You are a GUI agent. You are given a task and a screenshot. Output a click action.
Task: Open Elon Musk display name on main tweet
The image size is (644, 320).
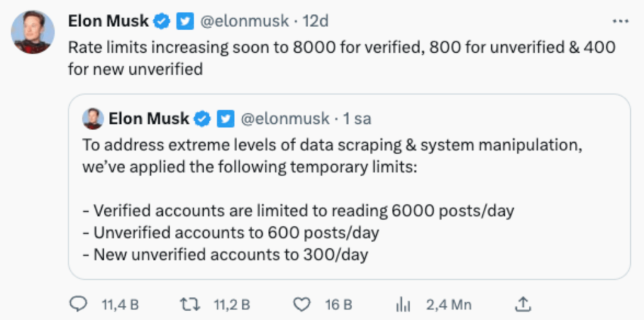(108, 21)
